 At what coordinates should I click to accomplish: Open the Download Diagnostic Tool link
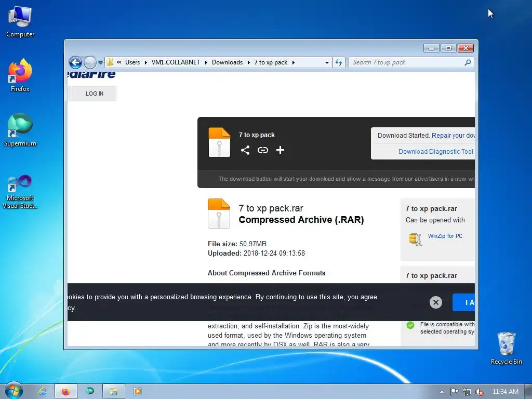click(436, 152)
